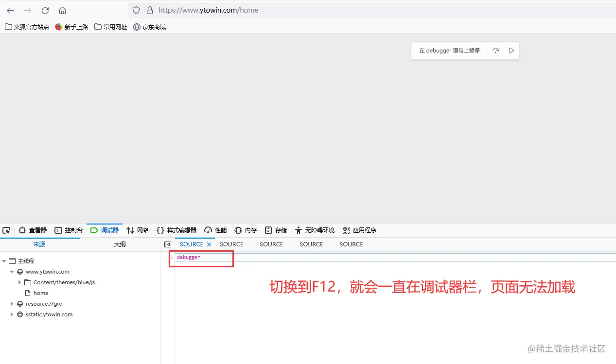Expand the Content/themes/blue/js folder
Screen dimensions: 616x364
19,282
